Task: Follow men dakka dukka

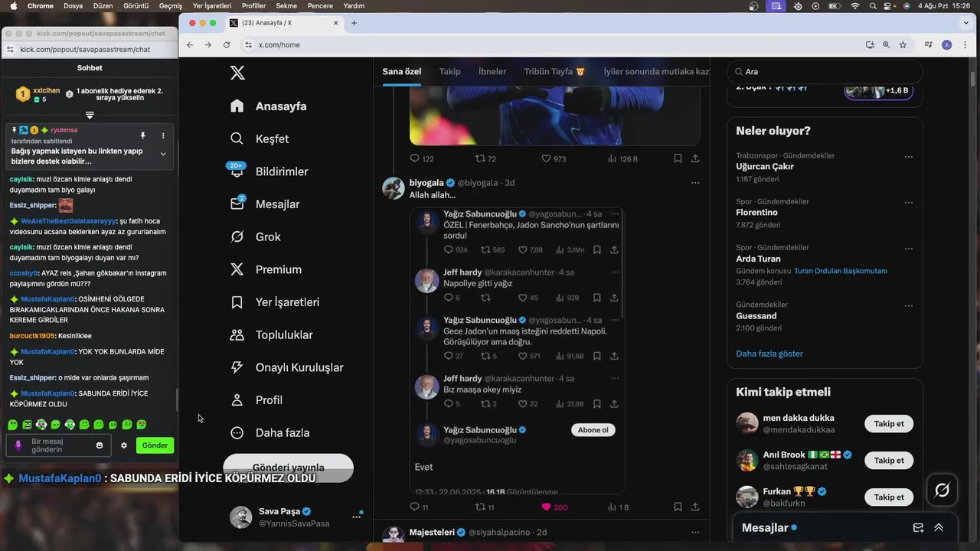Action: [x=889, y=424]
